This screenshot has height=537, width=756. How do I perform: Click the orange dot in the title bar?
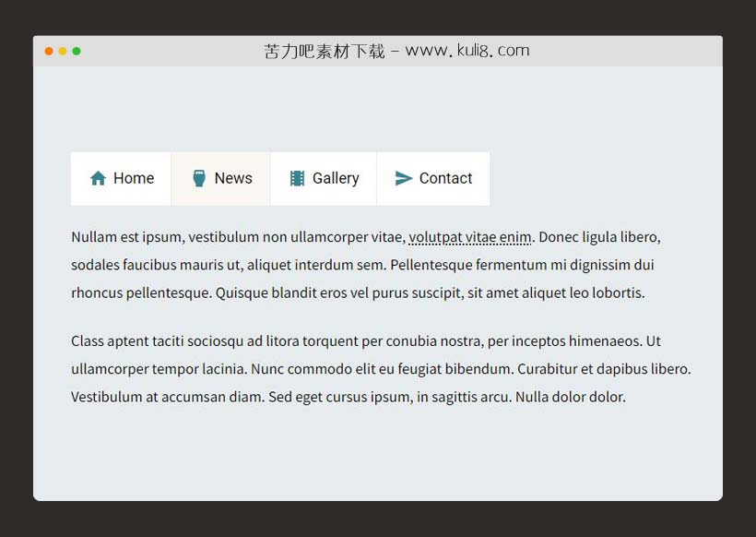49,51
